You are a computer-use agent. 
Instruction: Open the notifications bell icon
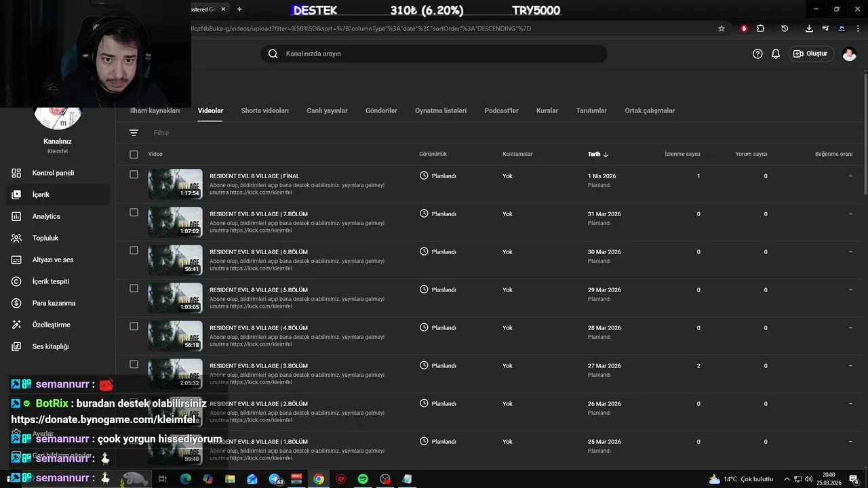776,54
